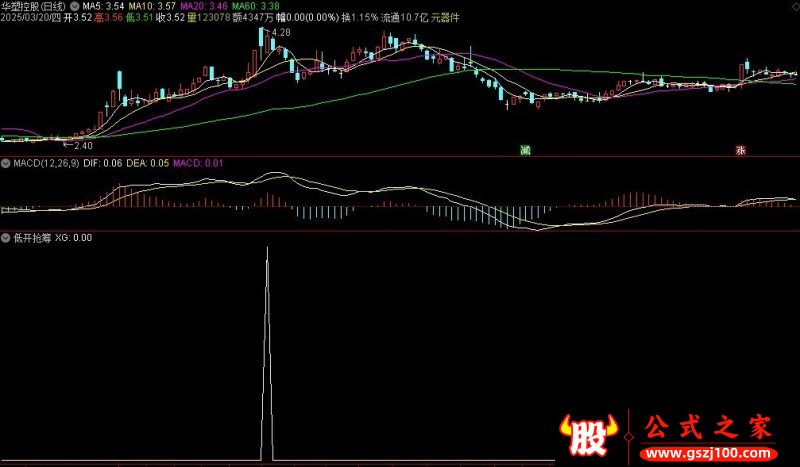Screen dimensions: 800x467
Task: Click the MACD(12,26,9) indicator name
Action: [x=46, y=163]
